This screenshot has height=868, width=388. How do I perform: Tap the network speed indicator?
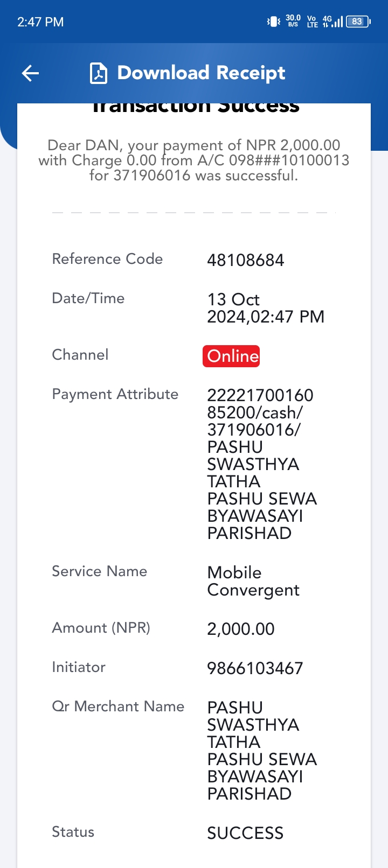pos(293,21)
